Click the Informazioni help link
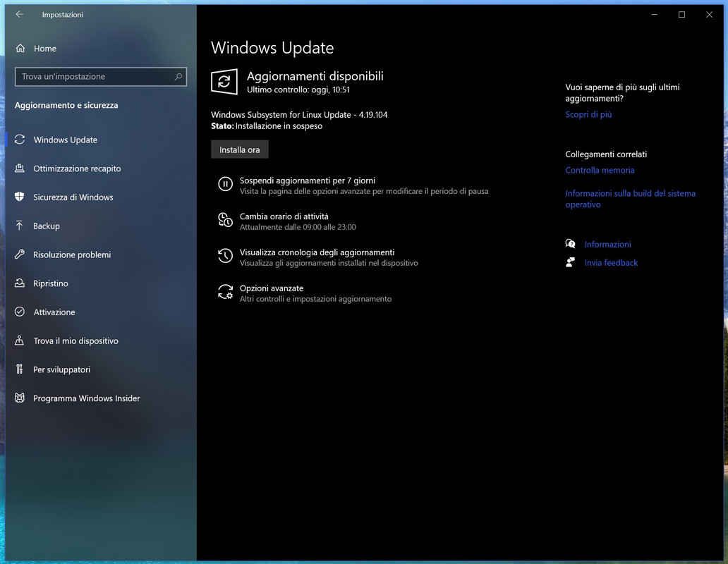 (x=607, y=245)
